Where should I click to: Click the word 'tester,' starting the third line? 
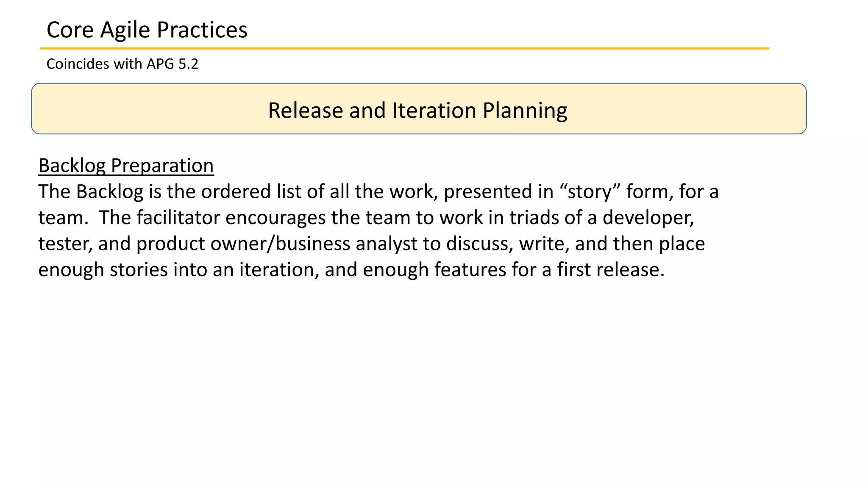tap(65, 244)
